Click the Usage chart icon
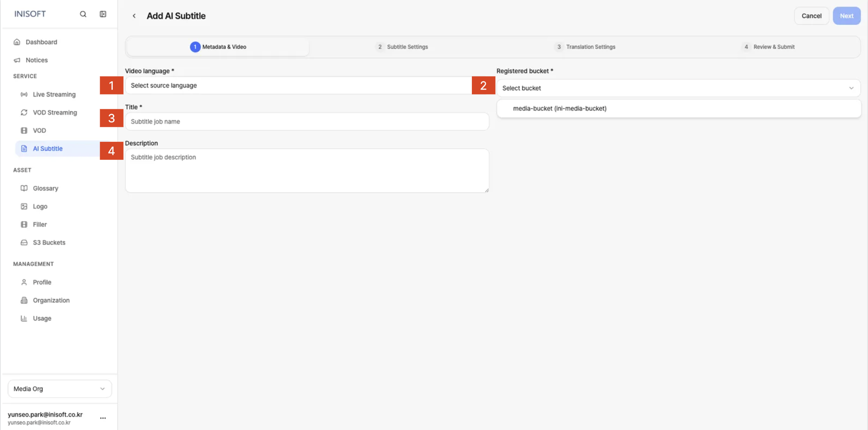Screen dimensions: 868x430 (x=24, y=318)
